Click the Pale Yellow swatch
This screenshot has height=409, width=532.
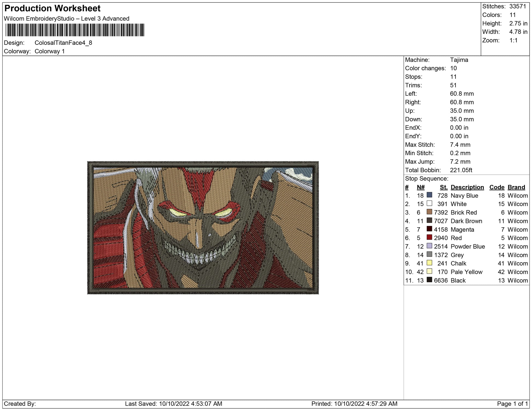click(x=429, y=271)
